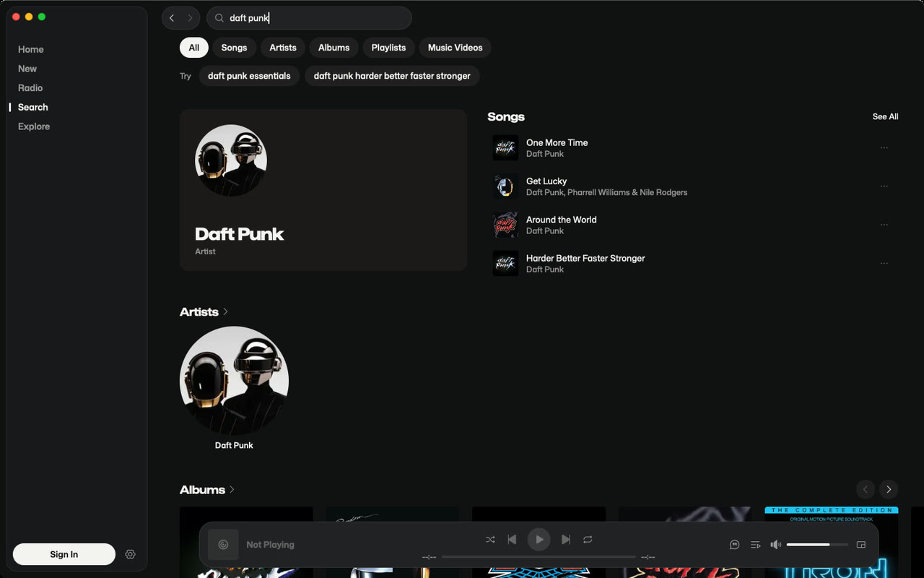Open the mini player icon
Viewport: 924px width, 578px height.
click(x=860, y=545)
